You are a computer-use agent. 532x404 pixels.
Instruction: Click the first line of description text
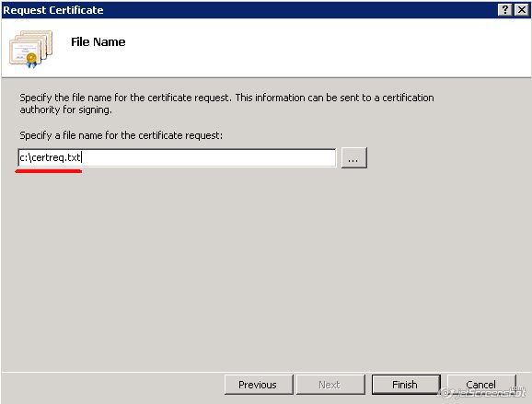point(226,98)
